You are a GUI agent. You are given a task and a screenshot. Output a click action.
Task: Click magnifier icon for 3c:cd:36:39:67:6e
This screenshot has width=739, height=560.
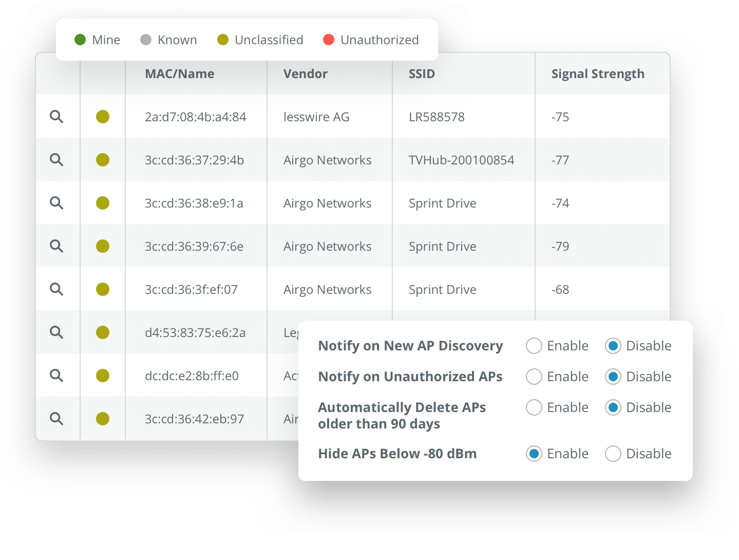pos(56,246)
